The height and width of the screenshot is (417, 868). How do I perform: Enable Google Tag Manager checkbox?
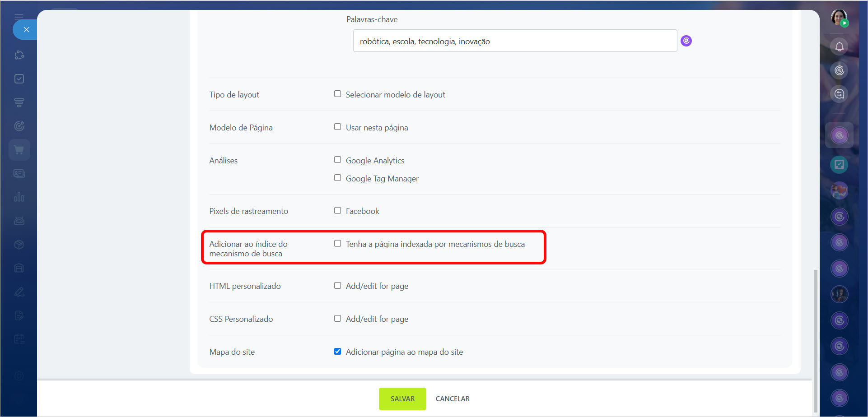[x=337, y=178]
